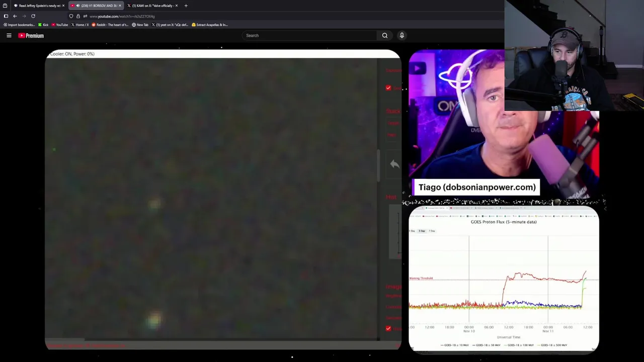Image resolution: width=644 pixels, height=362 pixels.
Task: Click the 'GOES Proton Flux (5-minute data)' title
Action: pos(504,222)
